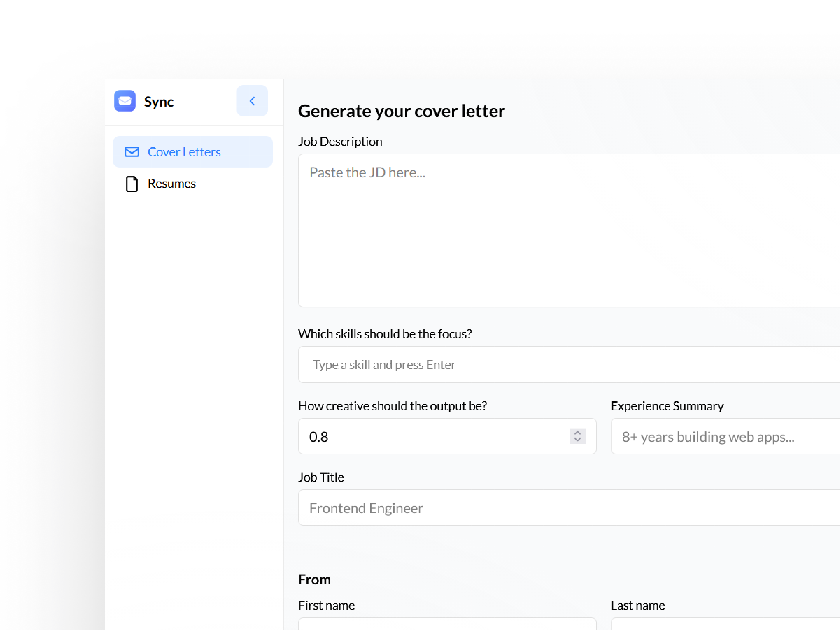This screenshot has width=840, height=630.
Task: Click the "Job Description" label
Action: tap(340, 142)
